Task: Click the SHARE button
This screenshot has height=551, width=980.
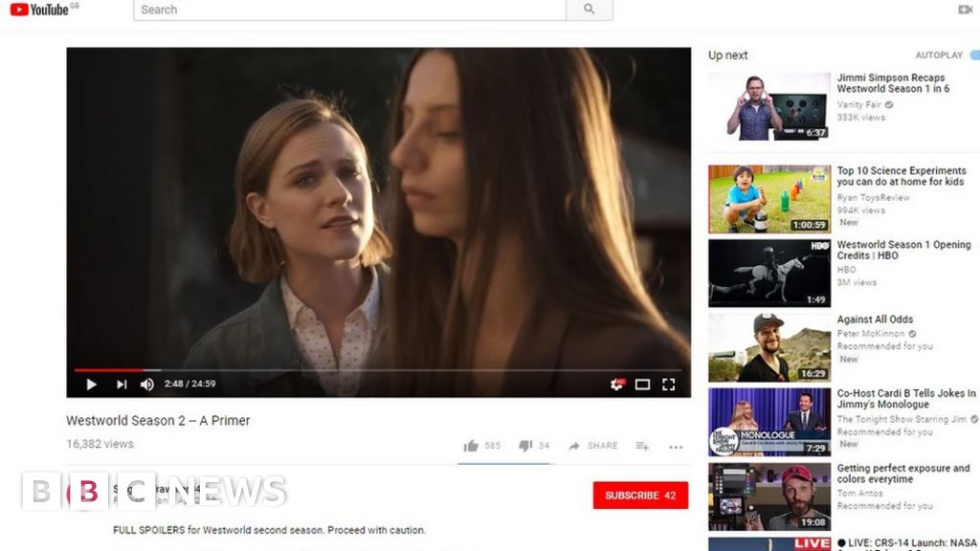Action: pos(593,446)
